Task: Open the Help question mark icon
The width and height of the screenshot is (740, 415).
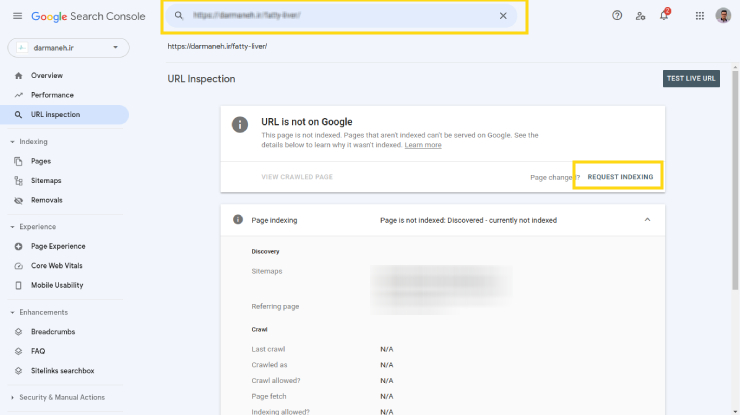Action: click(617, 16)
